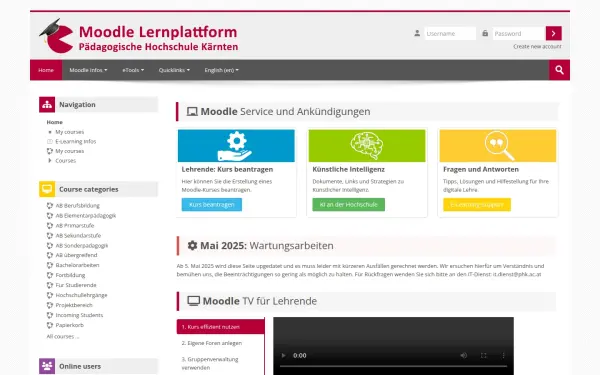The height and width of the screenshot is (375, 600).
Task: Open Projektbereich category
Action: [74, 305]
